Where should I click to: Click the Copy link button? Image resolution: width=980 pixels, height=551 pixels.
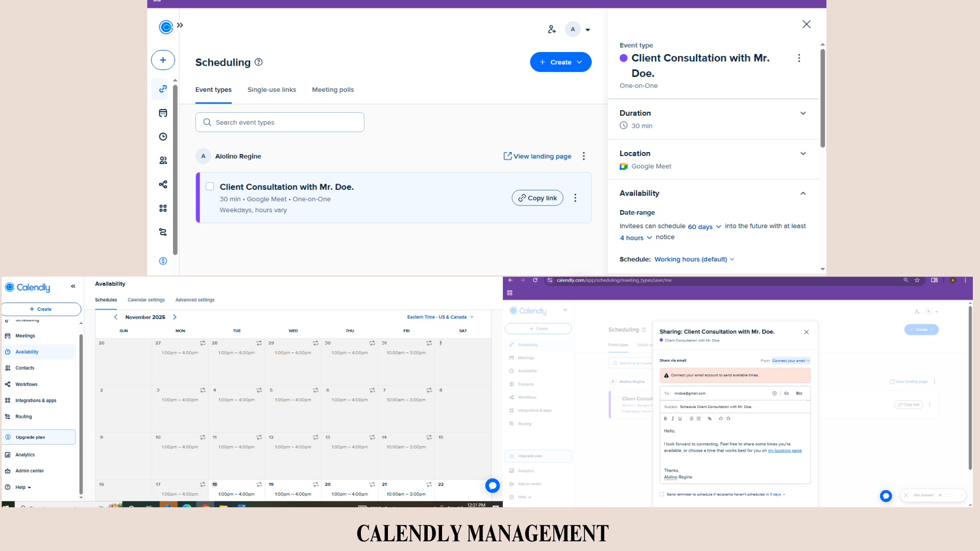coord(537,198)
